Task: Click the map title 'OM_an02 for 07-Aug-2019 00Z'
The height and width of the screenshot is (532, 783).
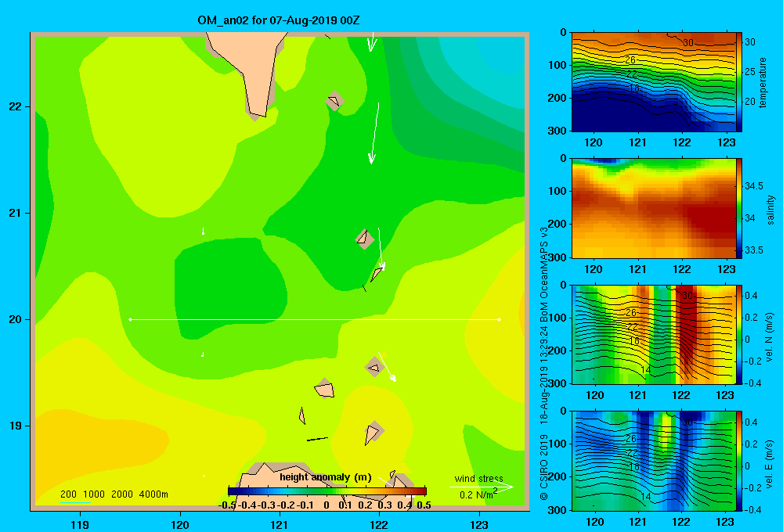Action: pos(279,20)
